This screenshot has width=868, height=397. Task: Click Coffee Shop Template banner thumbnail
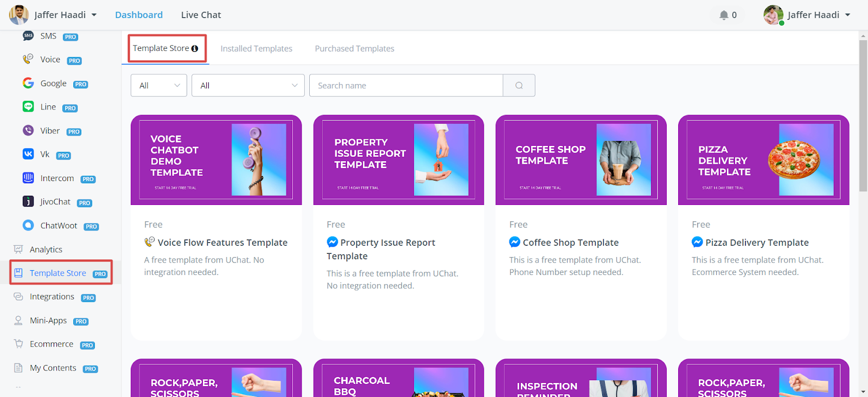581,159
